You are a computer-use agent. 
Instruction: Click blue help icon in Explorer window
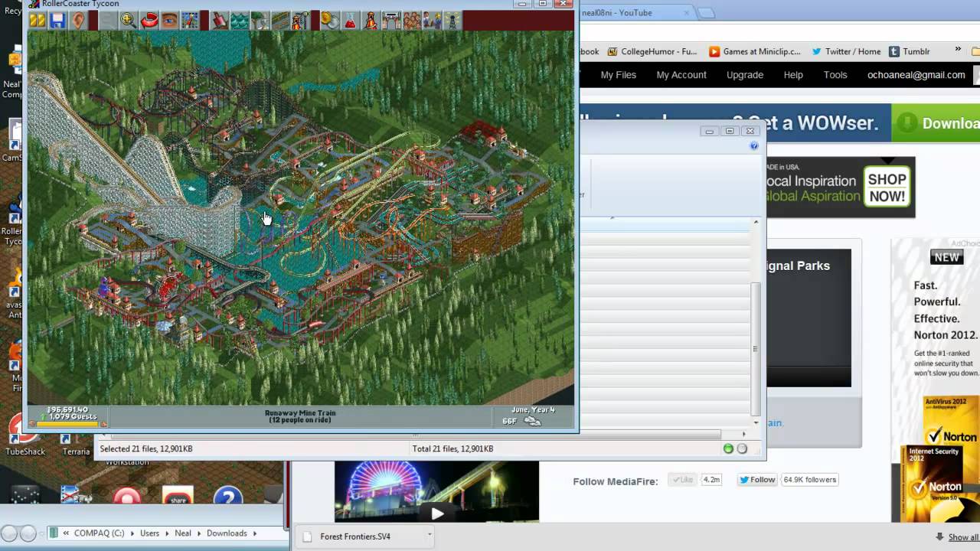[x=754, y=145]
